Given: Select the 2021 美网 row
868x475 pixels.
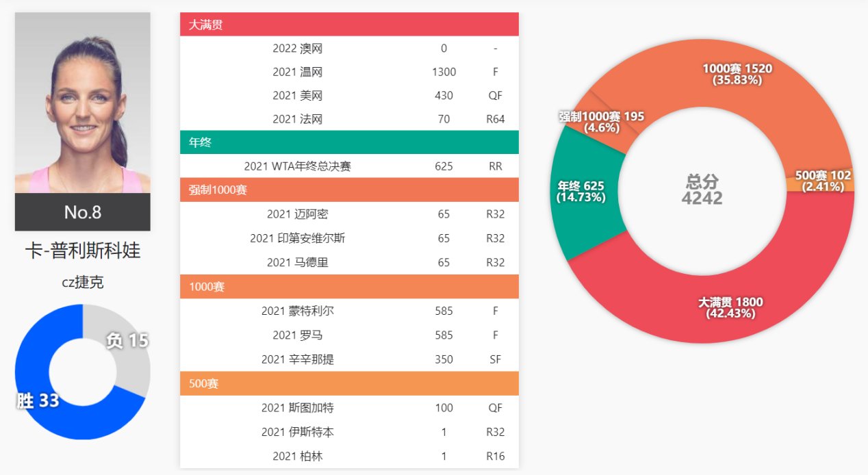Looking at the screenshot, I should click(349, 96).
